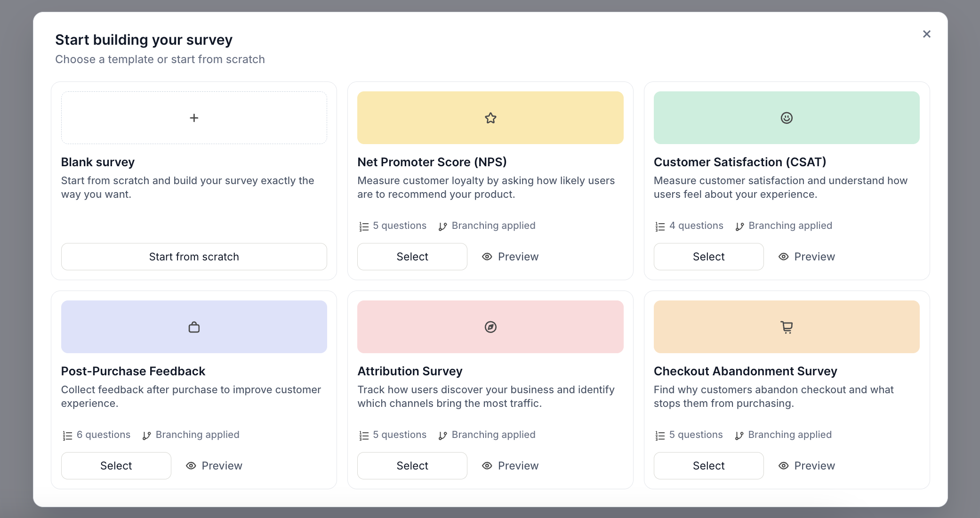Preview the Post-Purchase Feedback survey
980x518 pixels.
214,466
